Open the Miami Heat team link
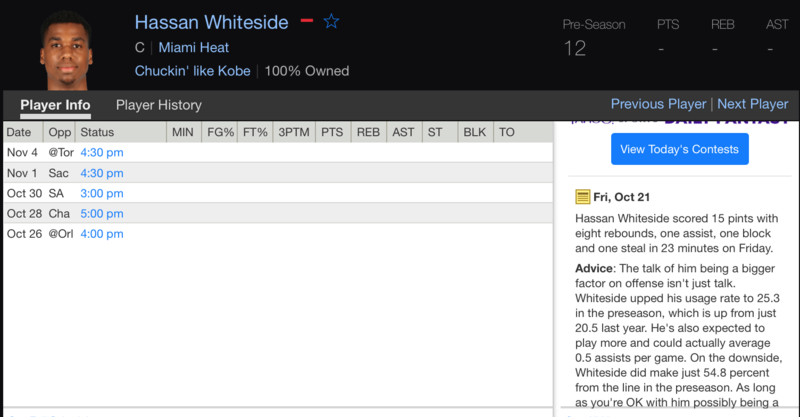Viewport: 800px width, 417px height. click(x=193, y=47)
